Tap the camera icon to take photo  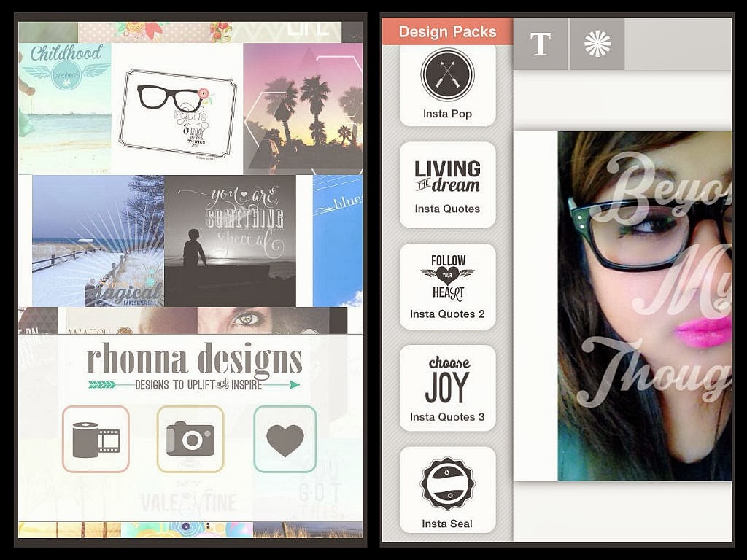tap(190, 439)
